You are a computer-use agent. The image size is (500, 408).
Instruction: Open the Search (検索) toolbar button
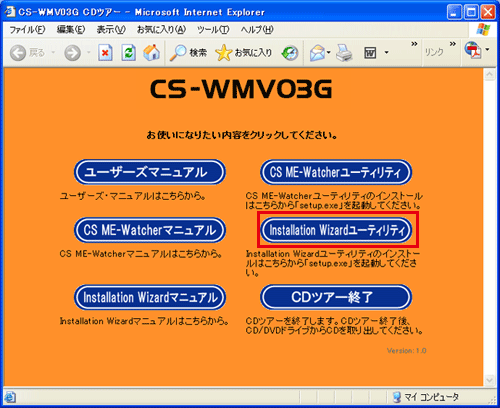pos(189,53)
